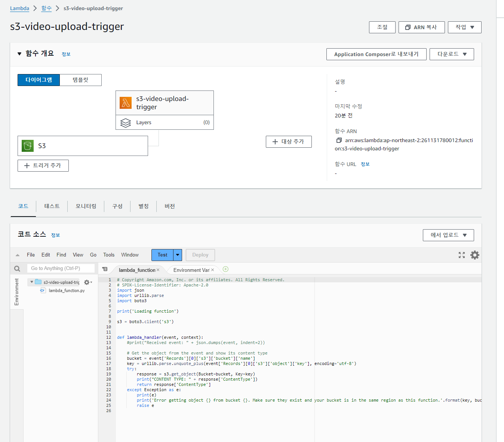Open the 버전 tab
504x442 pixels.
[x=170, y=206]
